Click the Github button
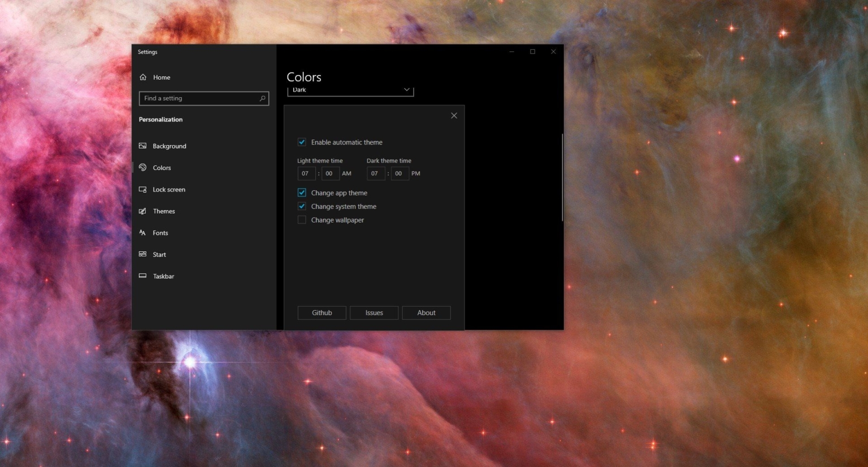Screen dimensions: 868x467 (322, 312)
